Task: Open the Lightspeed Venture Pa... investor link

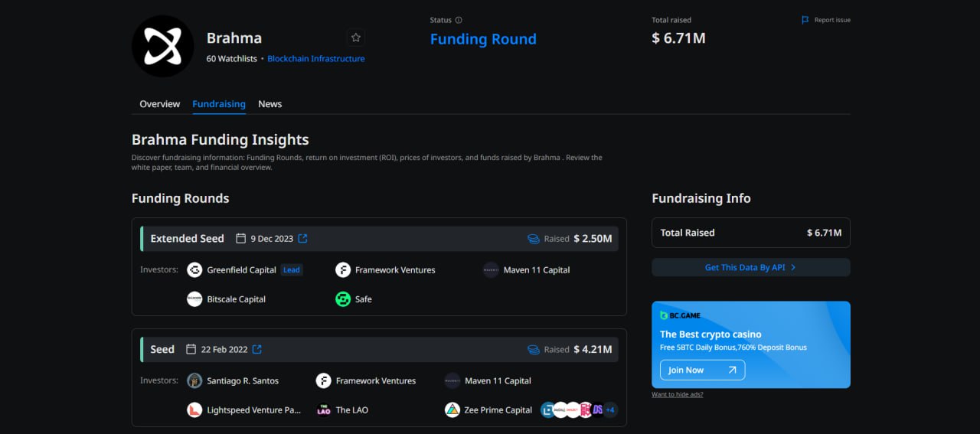Action: [254, 410]
